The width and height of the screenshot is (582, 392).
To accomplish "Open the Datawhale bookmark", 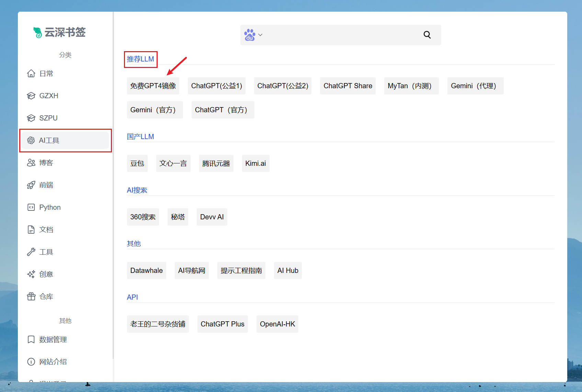I will [x=147, y=270].
